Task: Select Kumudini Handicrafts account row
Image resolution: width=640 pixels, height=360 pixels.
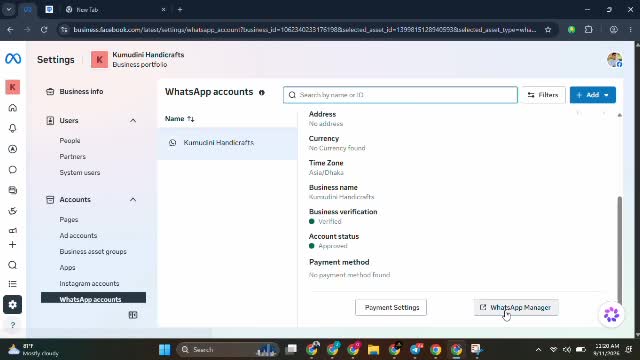Action: pyautogui.click(x=227, y=143)
